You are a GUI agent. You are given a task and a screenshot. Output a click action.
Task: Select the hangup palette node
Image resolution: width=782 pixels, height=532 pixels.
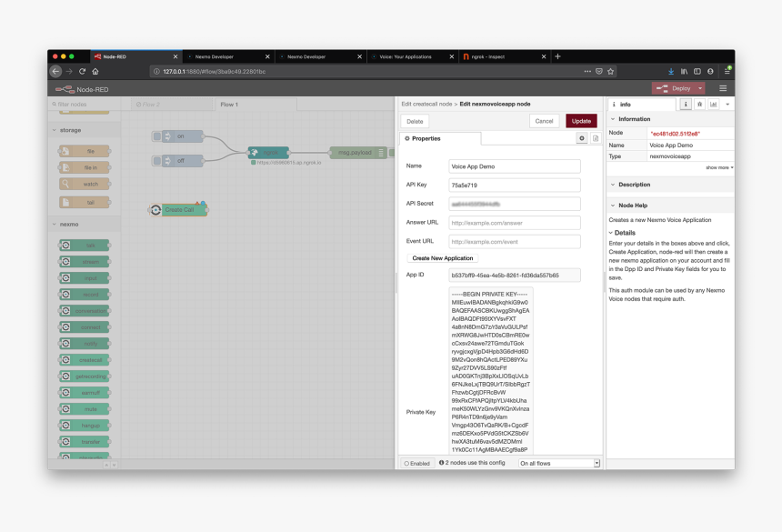pos(85,426)
